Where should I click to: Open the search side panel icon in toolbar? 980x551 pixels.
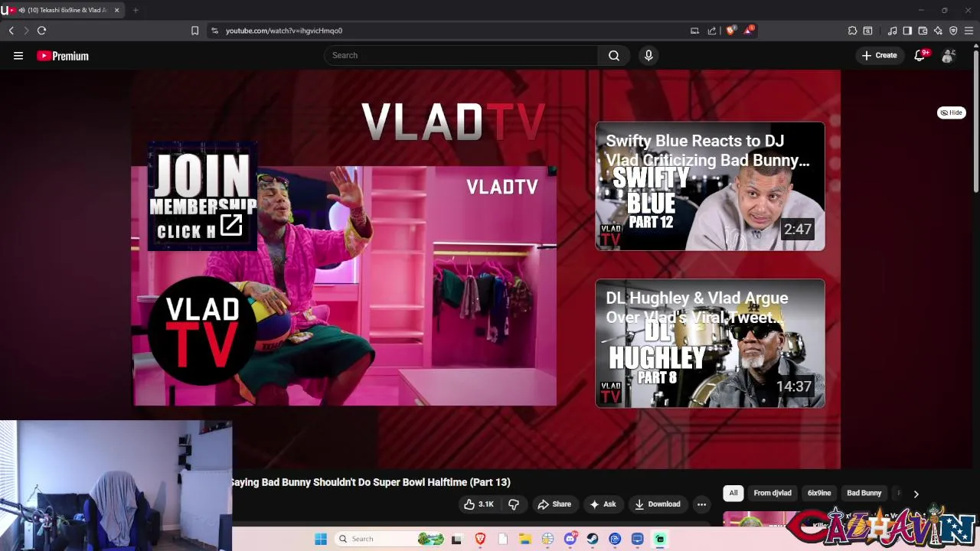[x=867, y=31]
